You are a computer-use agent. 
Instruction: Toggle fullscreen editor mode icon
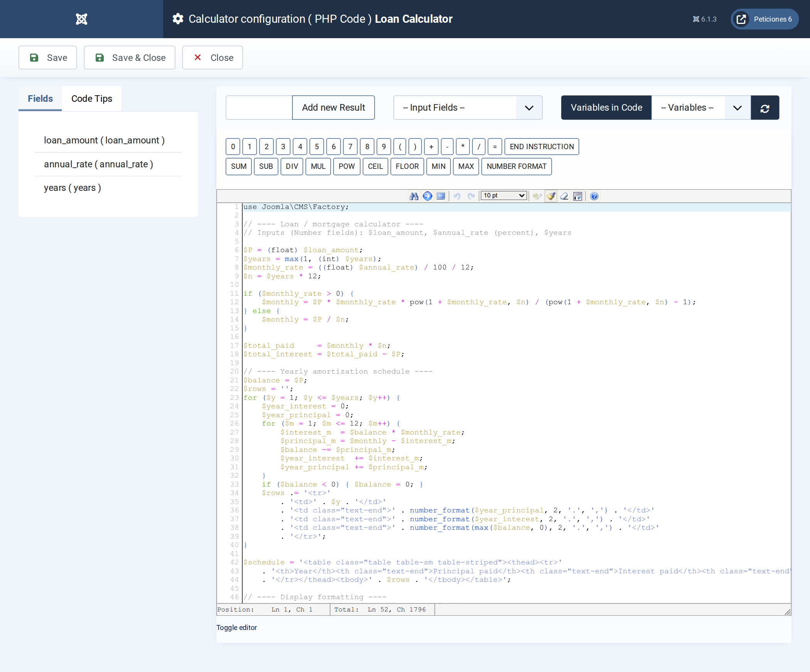click(440, 196)
